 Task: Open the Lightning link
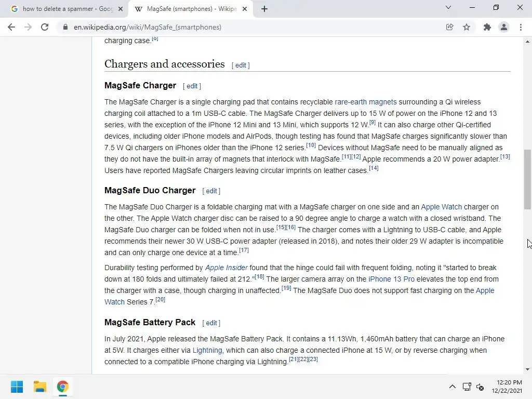point(207,351)
